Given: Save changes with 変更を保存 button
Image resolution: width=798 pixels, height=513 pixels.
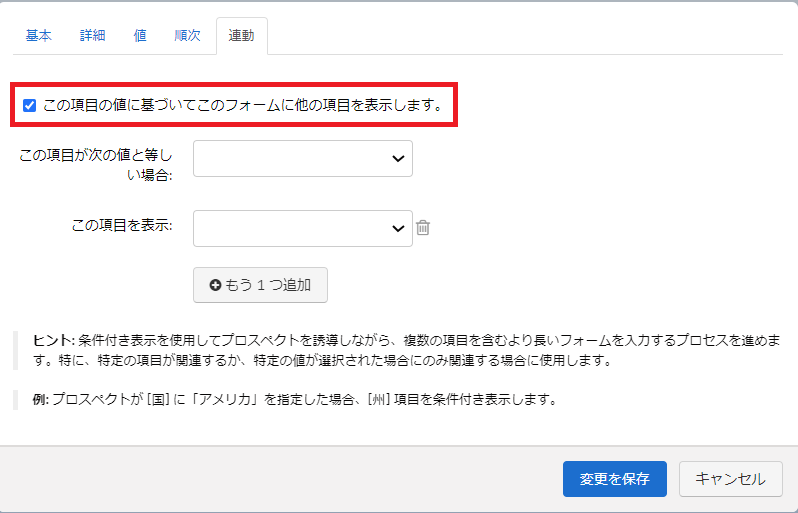Looking at the screenshot, I should click(615, 479).
